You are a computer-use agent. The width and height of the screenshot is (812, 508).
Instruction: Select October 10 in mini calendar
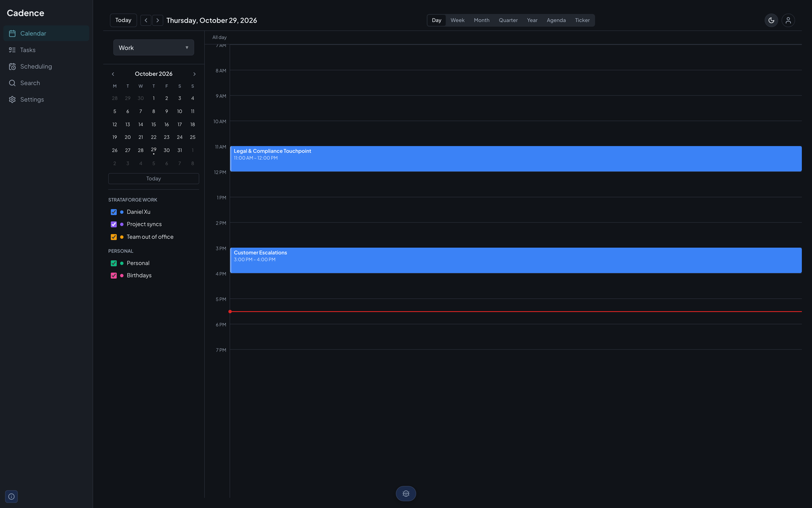point(179,111)
